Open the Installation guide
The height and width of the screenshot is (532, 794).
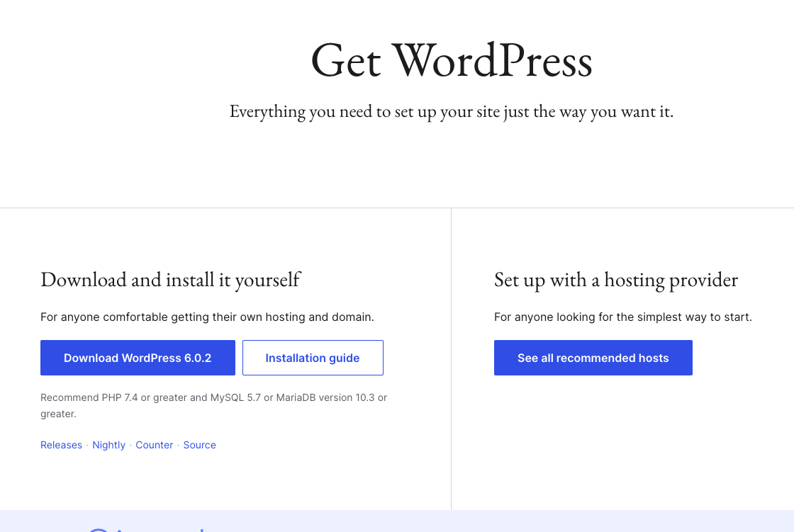coord(313,358)
